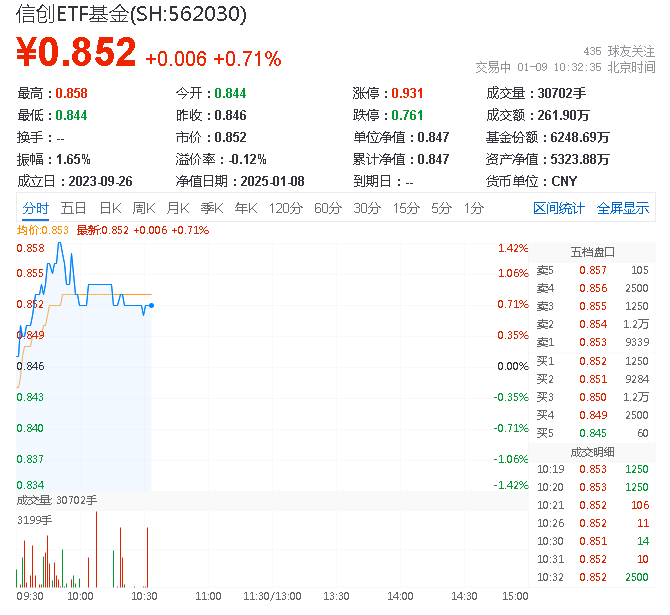Viewport: 670px width, 615px height.
Task: Click the 货币单位 CNY value
Action: 564,181
